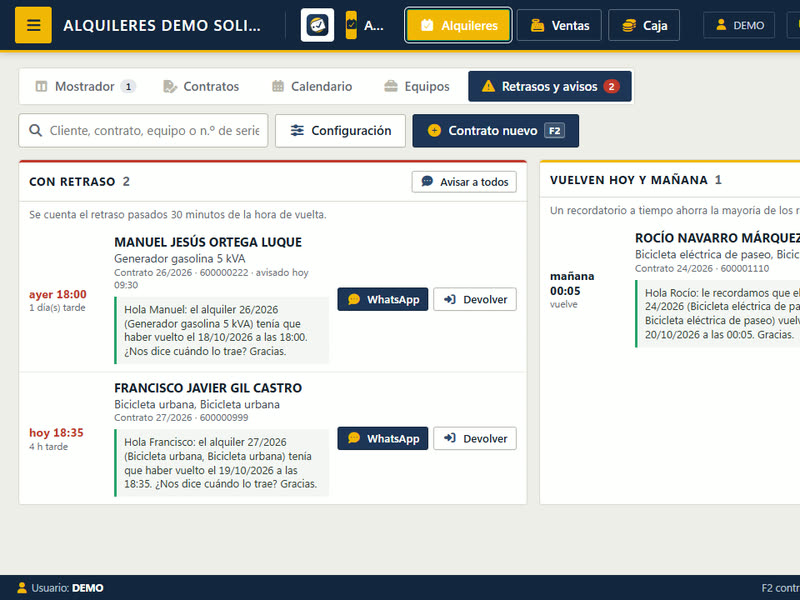The height and width of the screenshot is (600, 800).
Task: Click the white app logo icon in header
Action: pos(317,25)
